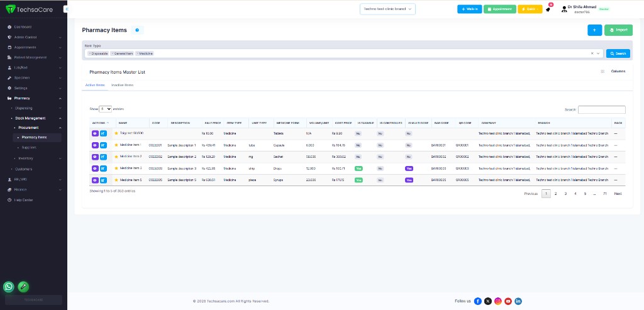Viewport: 644px width, 310px height.
Task: Expand the Settings sidebar menu
Action: (x=35, y=88)
